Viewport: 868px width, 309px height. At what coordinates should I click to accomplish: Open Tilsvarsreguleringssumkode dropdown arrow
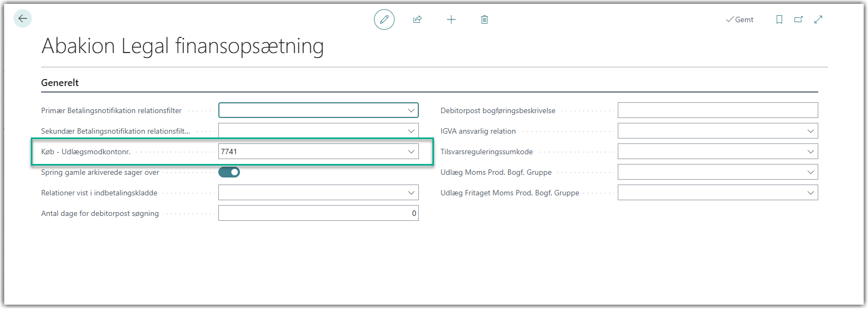[x=811, y=152]
